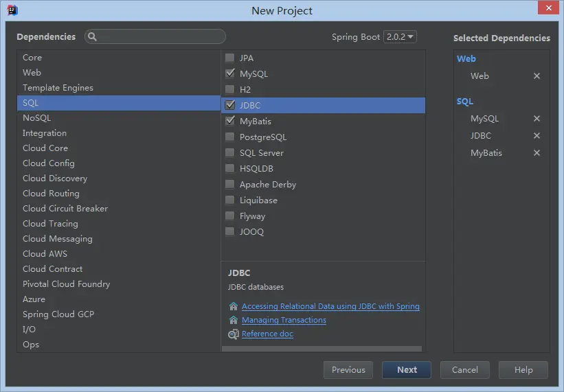The image size is (564, 392).
Task: Uncheck the JDBC dependency
Action: (x=229, y=105)
